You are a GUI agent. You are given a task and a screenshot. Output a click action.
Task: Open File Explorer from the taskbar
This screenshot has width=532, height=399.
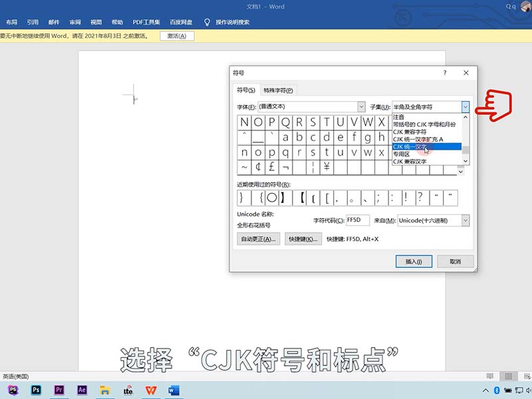tap(105, 390)
